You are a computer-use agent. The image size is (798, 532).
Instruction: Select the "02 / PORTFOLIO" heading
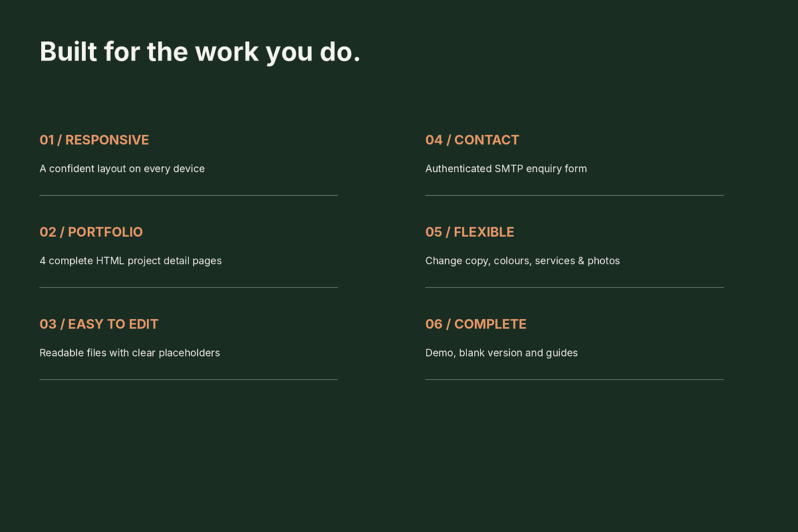coord(91,232)
